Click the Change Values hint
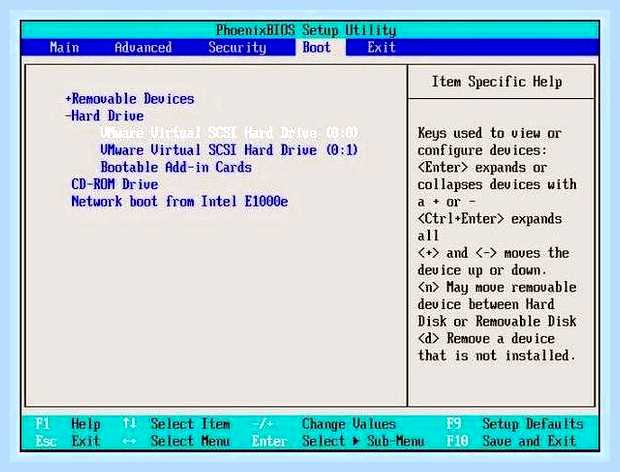This screenshot has width=620, height=472. point(349,424)
